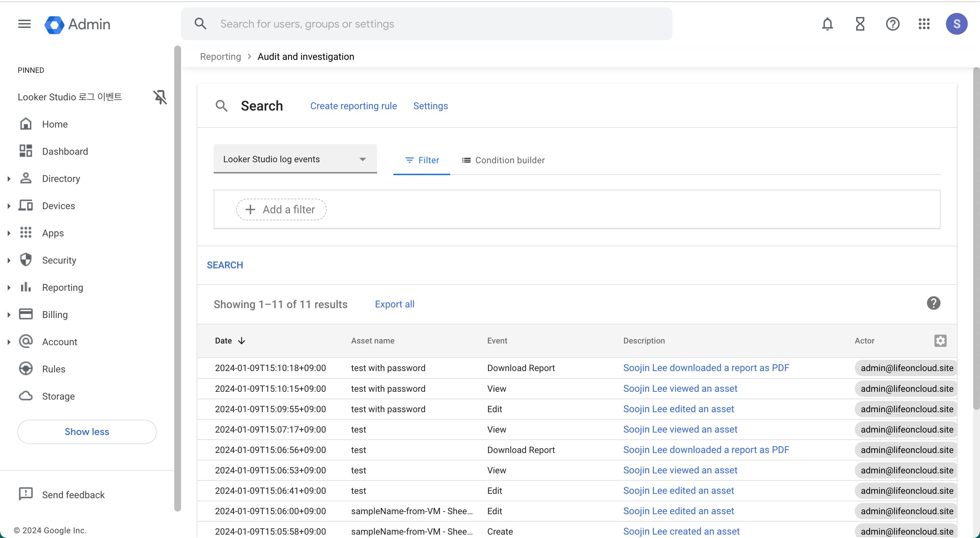Click the hamburger main menu icon
The image size is (980, 538).
pos(24,24)
